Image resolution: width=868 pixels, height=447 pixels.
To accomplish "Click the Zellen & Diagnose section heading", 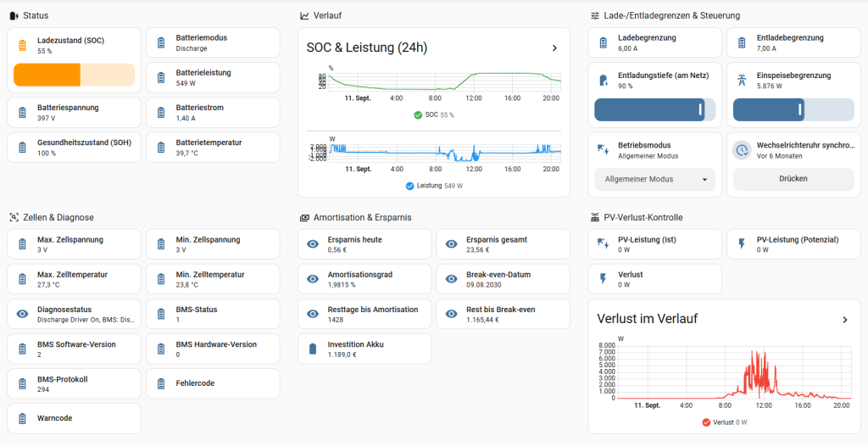I will point(58,218).
